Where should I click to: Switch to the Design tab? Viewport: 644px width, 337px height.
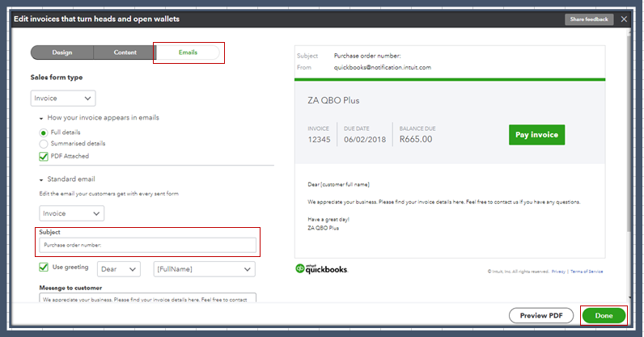coord(62,53)
